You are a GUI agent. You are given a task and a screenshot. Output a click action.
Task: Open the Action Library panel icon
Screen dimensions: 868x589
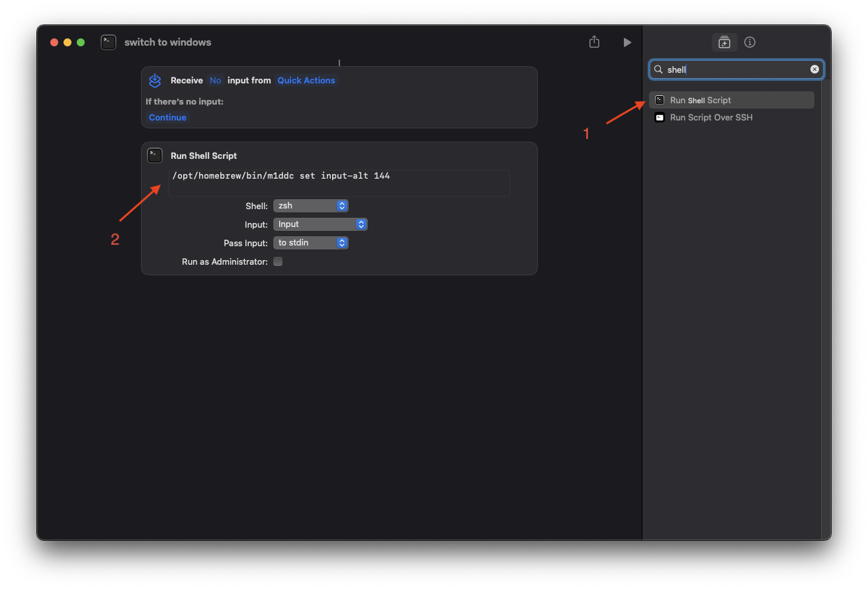[724, 42]
